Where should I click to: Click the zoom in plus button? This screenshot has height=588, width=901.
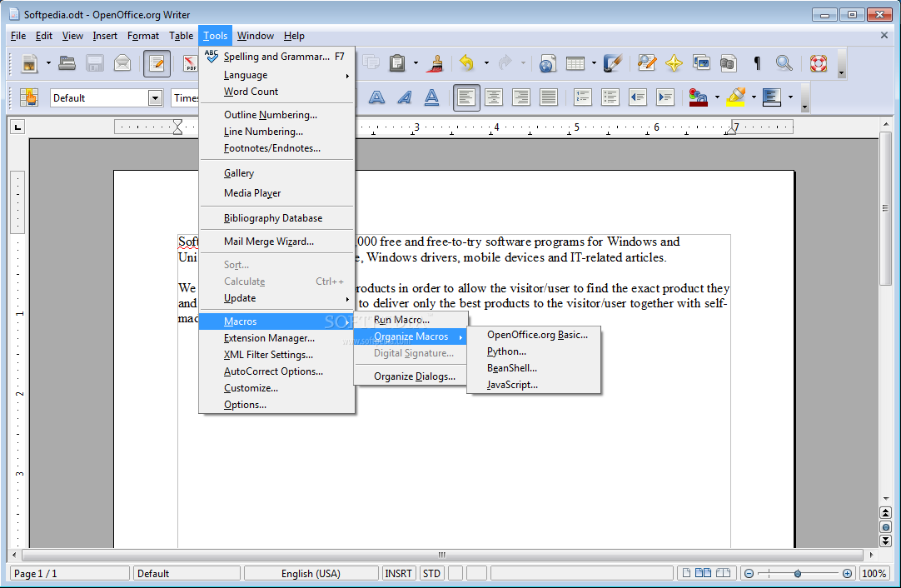point(847,573)
